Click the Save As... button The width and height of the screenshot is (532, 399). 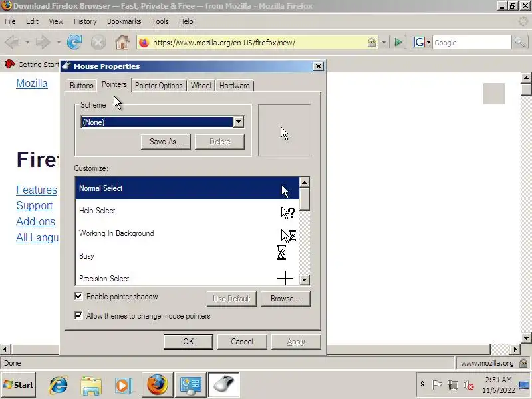[x=166, y=142]
